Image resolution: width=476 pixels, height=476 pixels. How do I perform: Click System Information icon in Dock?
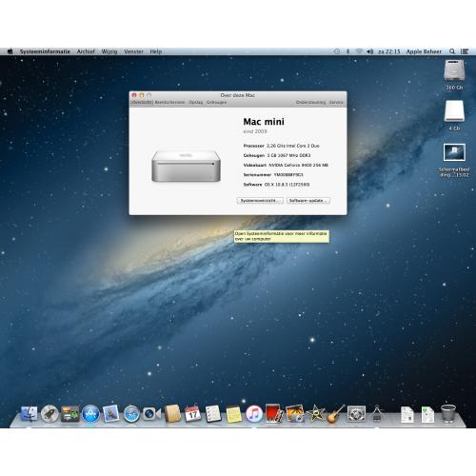pos(377,414)
